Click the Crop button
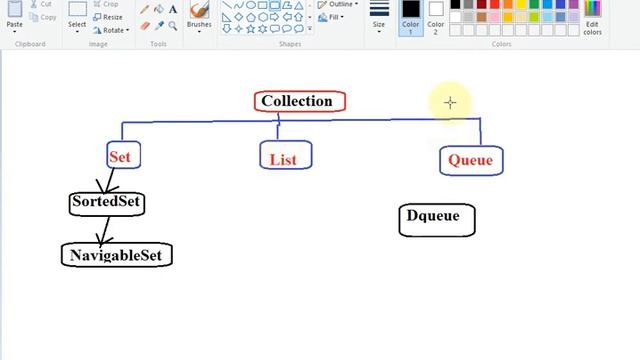This screenshot has width=640, height=360. coord(106,4)
